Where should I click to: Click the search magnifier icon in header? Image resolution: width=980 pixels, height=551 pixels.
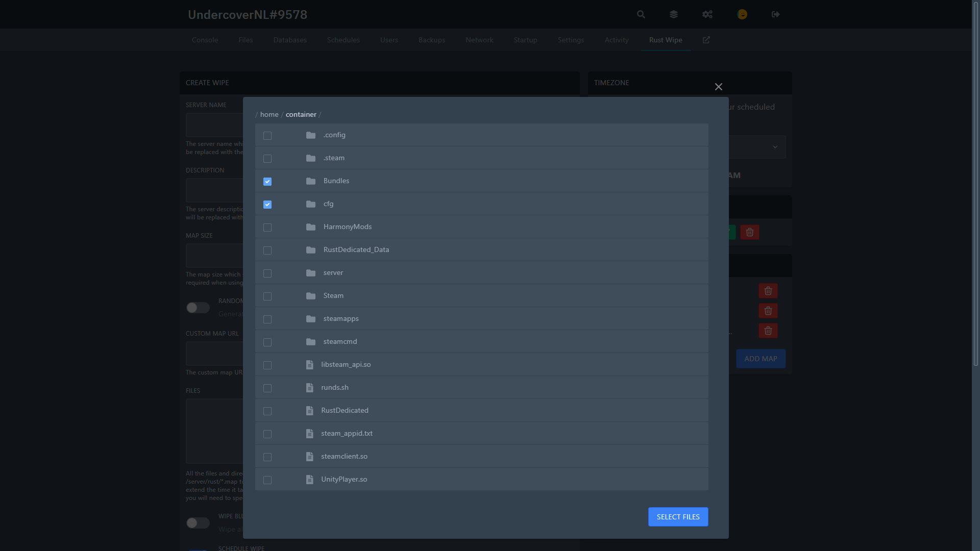[641, 14]
